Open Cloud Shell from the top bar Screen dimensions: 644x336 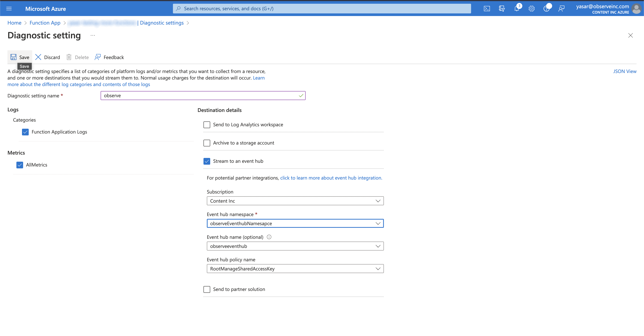(487, 9)
